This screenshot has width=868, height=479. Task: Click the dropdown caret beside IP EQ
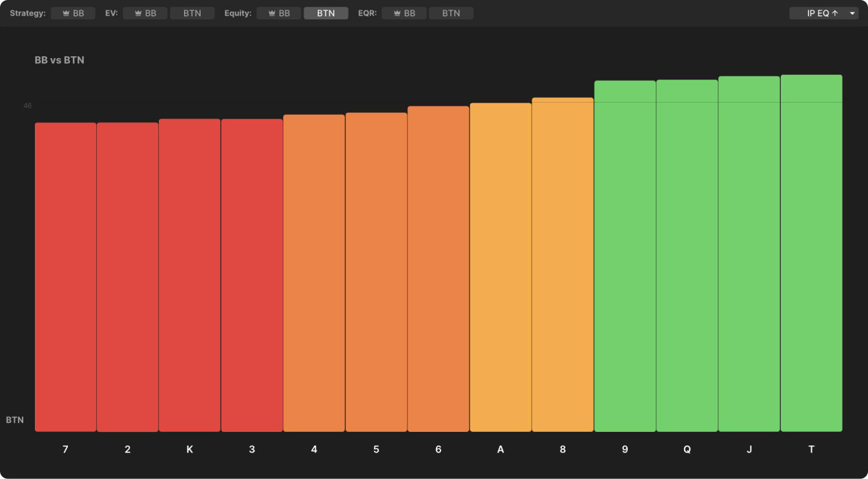852,14
